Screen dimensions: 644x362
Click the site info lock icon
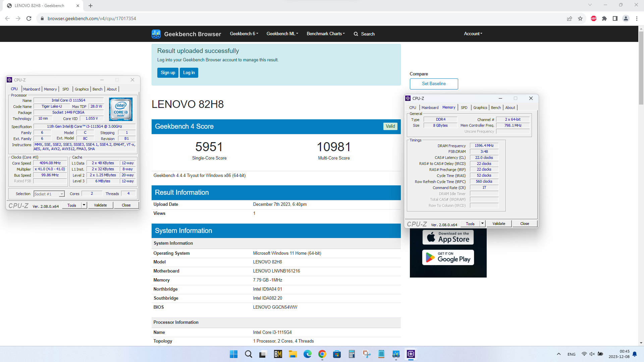pyautogui.click(x=42, y=18)
